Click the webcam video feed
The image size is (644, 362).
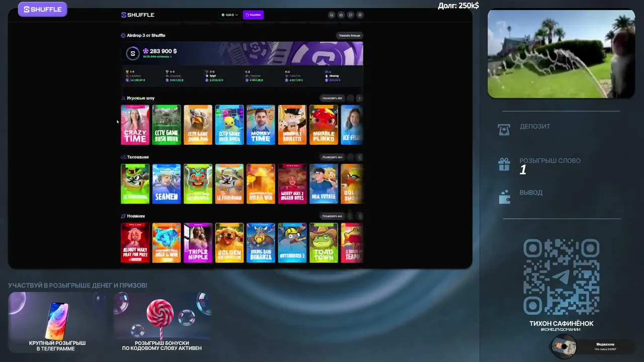coord(561,54)
